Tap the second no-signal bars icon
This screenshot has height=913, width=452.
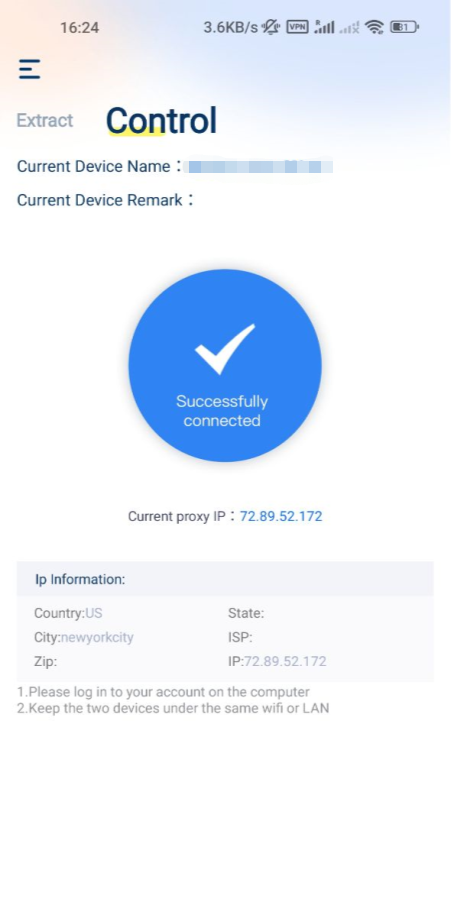click(x=349, y=27)
